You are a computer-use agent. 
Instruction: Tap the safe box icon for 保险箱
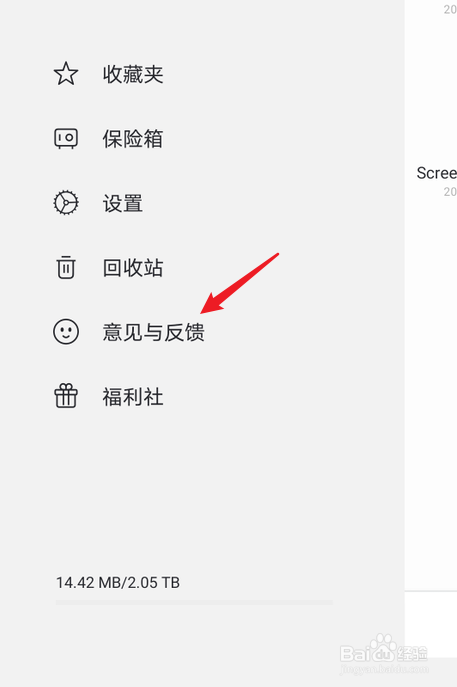pos(66,138)
